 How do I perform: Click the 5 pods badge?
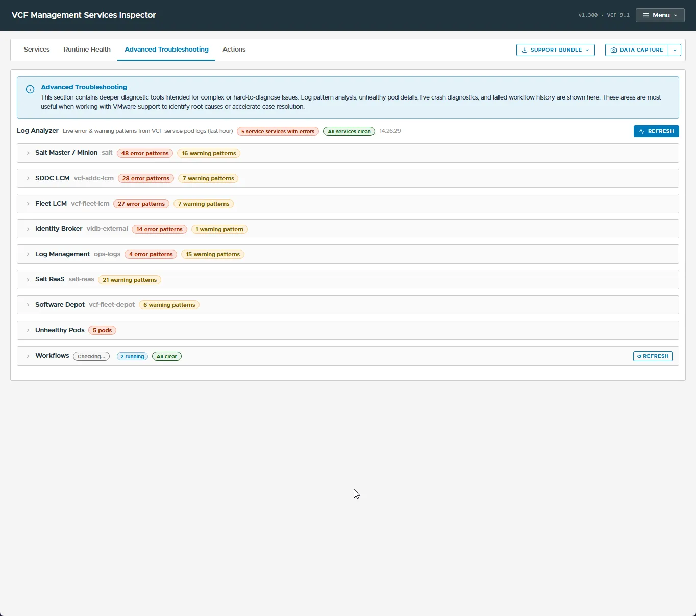click(x=102, y=330)
